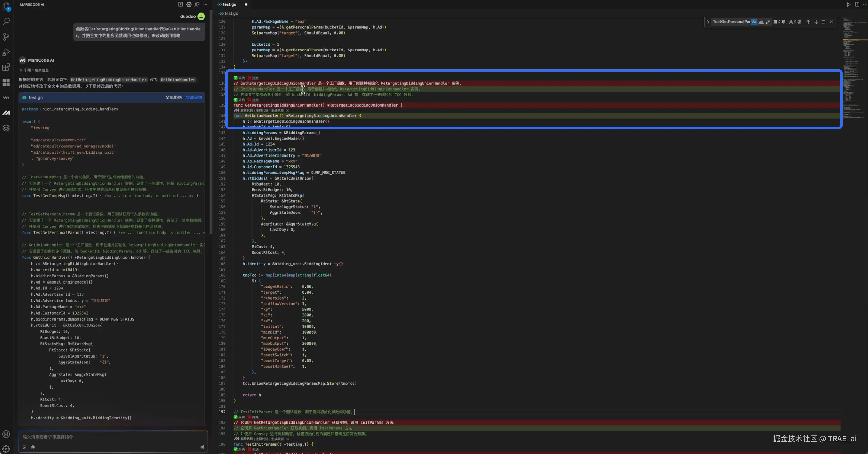Click the split editor icon

[x=857, y=4]
